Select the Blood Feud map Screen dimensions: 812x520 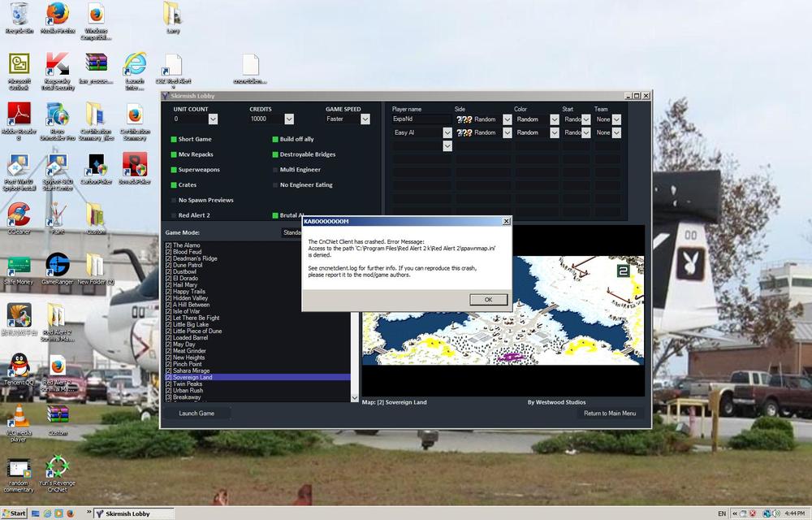184,252
